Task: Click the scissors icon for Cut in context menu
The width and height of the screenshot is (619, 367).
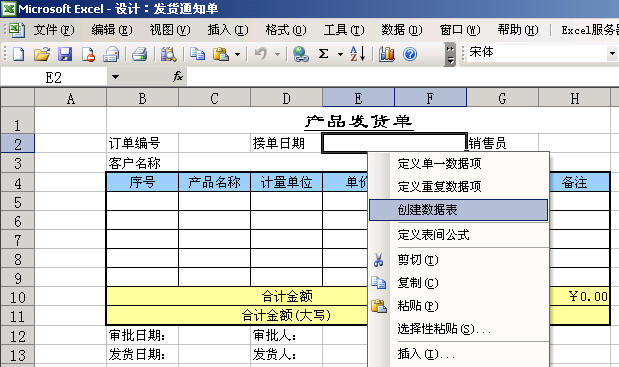Action: coord(378,260)
